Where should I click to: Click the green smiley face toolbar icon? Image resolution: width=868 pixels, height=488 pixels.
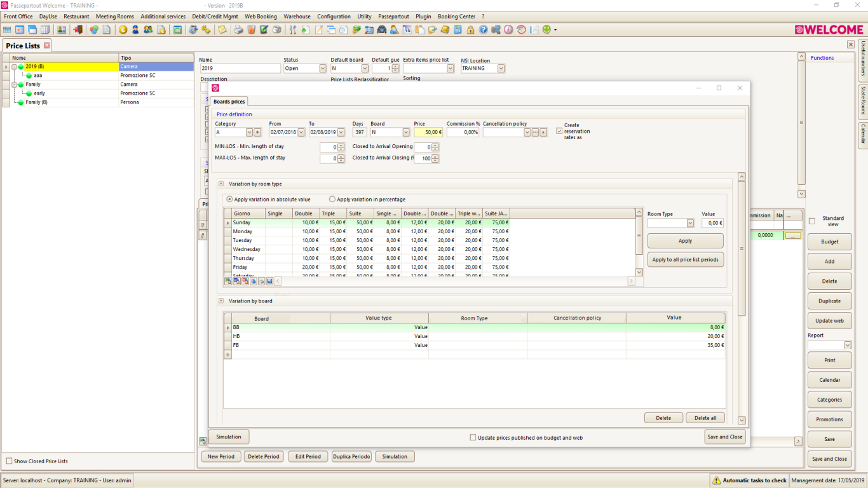546,30
